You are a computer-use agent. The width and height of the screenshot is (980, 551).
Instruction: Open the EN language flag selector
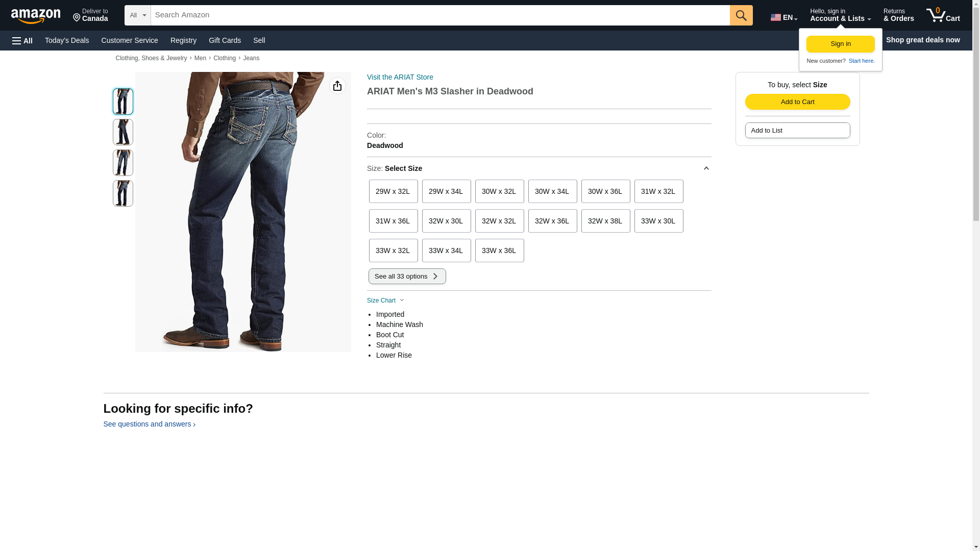tap(783, 17)
